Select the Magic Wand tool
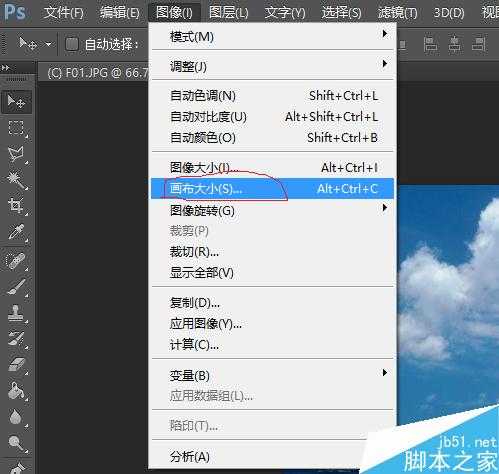Screen dimensions: 499x474 click(x=16, y=180)
